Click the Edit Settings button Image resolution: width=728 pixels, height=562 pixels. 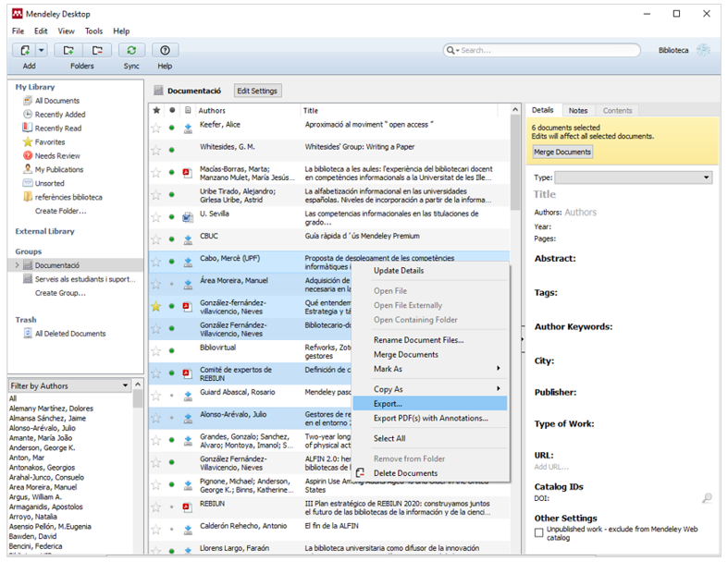point(257,91)
